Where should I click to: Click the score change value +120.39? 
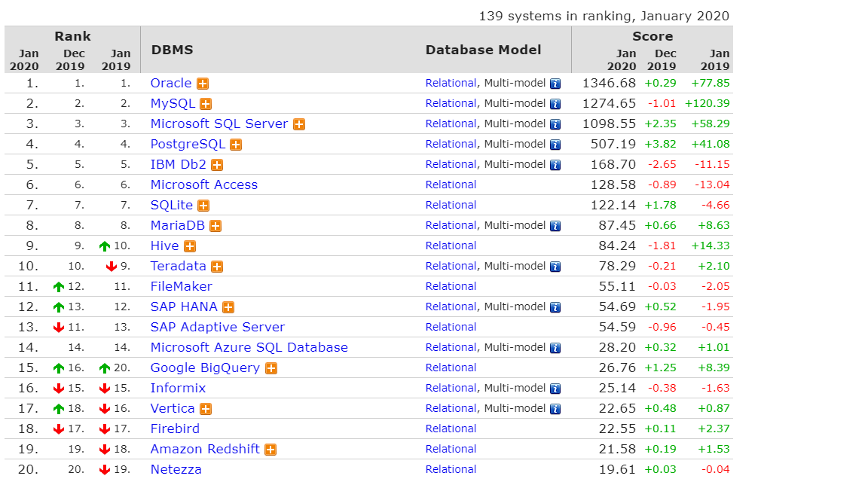coord(707,103)
